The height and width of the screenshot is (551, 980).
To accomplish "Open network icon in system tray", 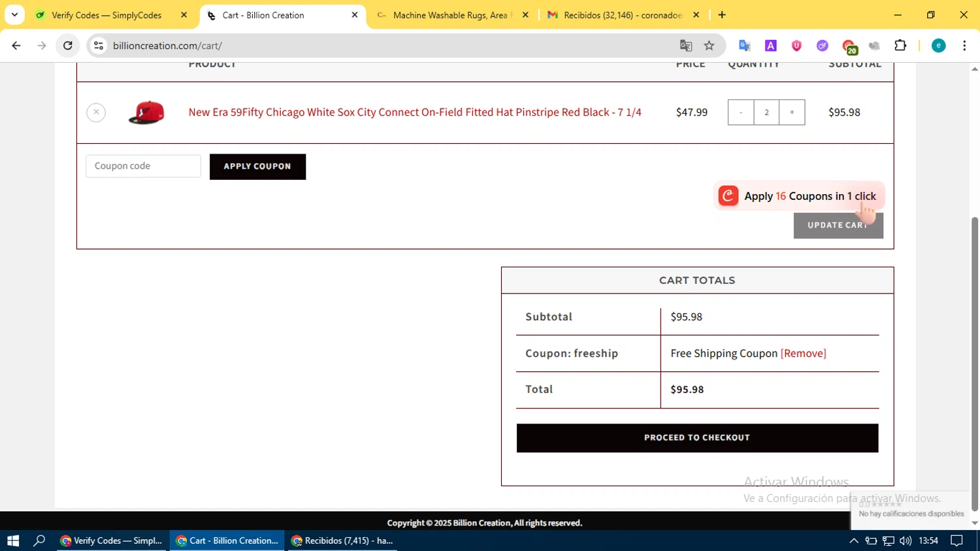I will point(889,541).
